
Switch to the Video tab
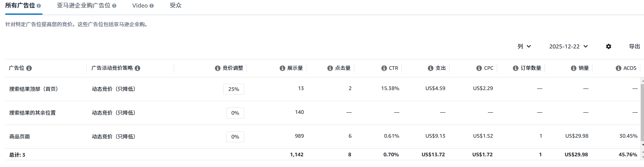pyautogui.click(x=140, y=6)
